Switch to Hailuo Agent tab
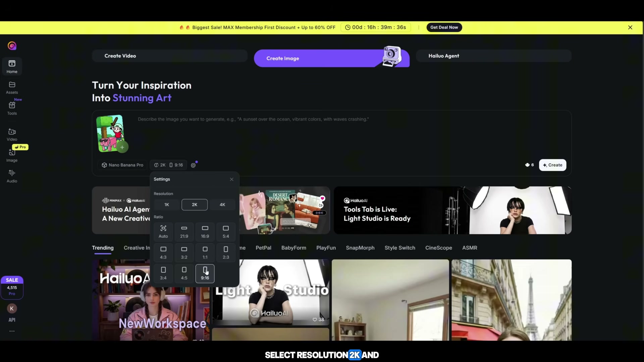This screenshot has width=644, height=362. click(x=494, y=56)
